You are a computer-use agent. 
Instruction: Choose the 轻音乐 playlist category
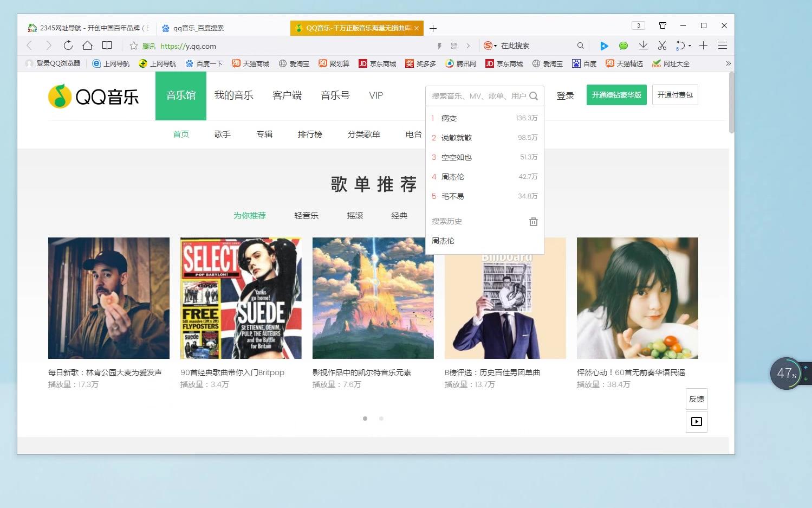point(306,215)
